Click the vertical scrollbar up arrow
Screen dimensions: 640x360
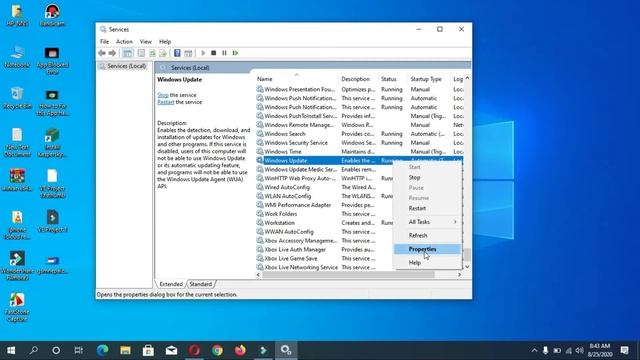[x=467, y=78]
